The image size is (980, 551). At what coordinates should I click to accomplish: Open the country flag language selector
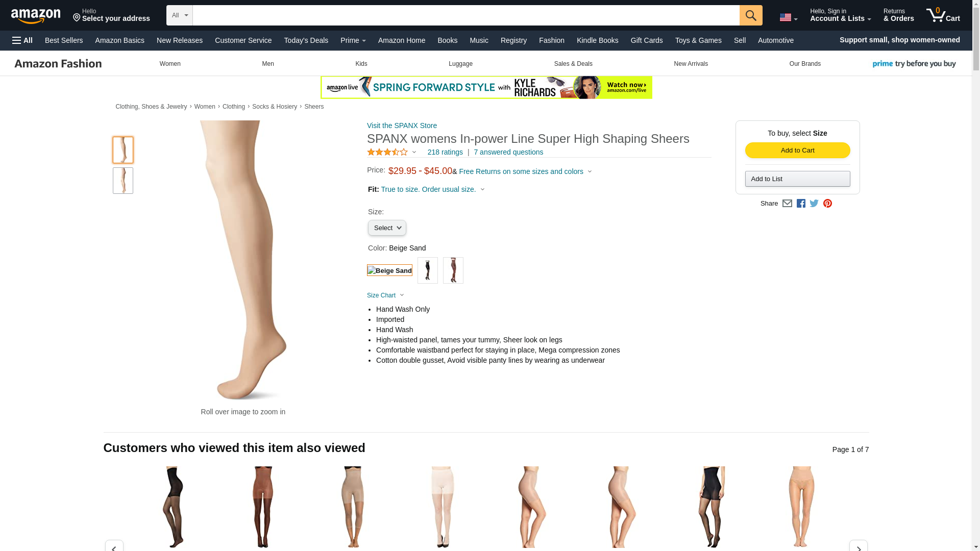pyautogui.click(x=788, y=17)
